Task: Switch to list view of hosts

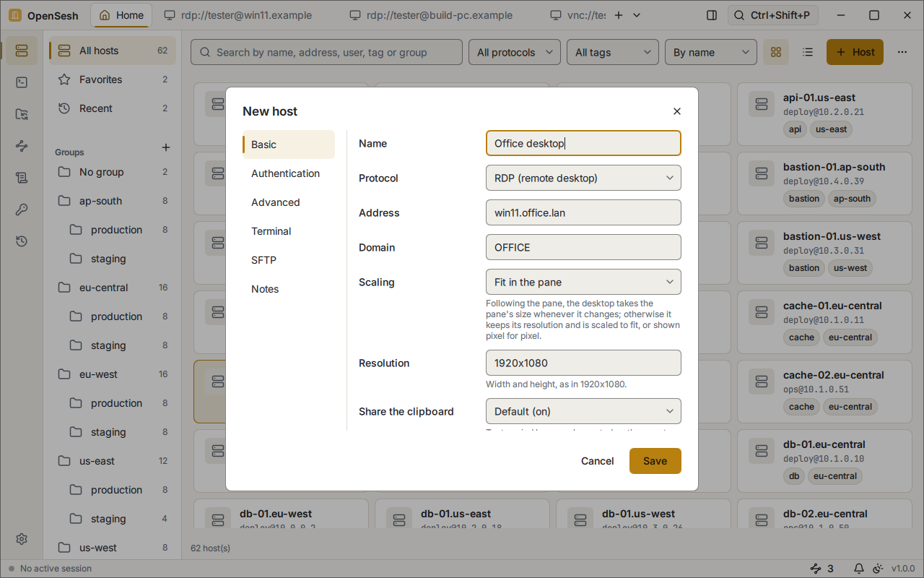Action: coord(808,52)
